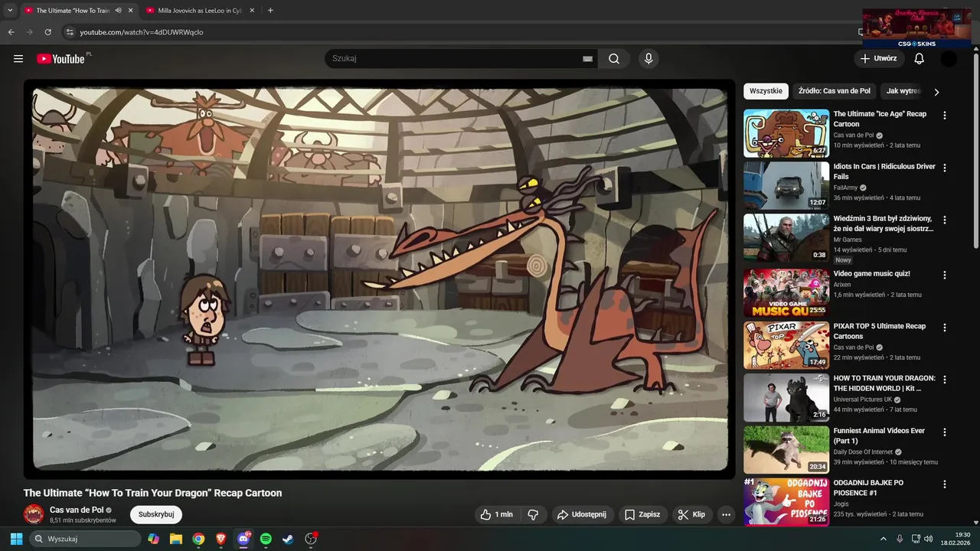The height and width of the screenshot is (551, 980).
Task: Select the Wszystkie filter chip
Action: pos(766,91)
